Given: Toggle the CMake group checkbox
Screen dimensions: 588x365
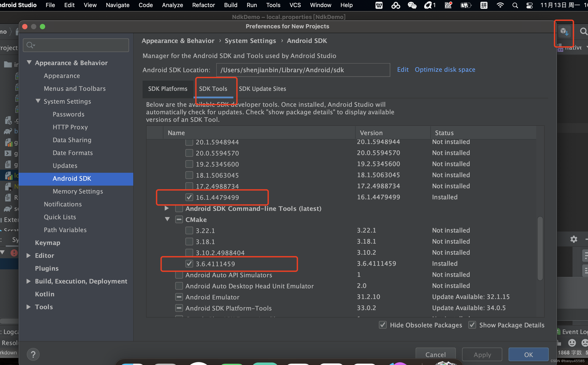Looking at the screenshot, I should 179,219.
